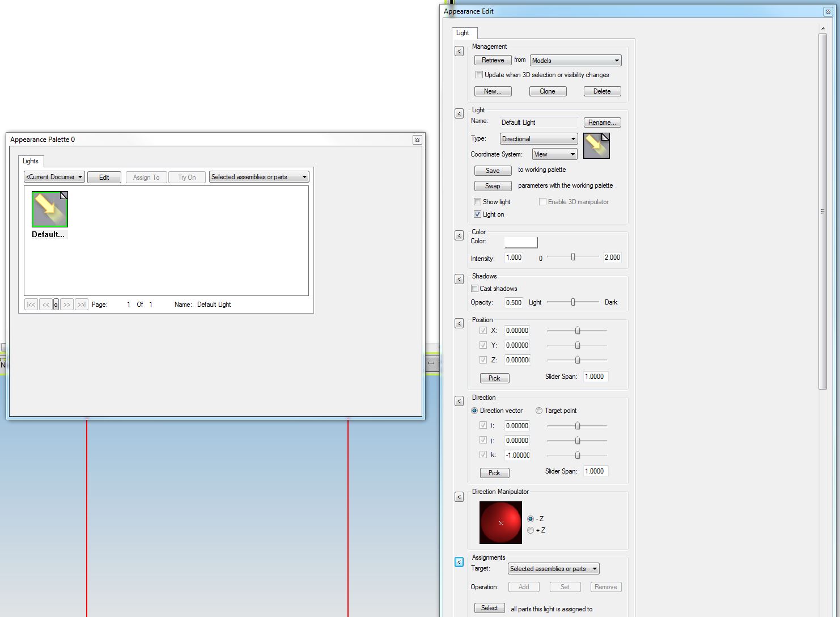Image resolution: width=840 pixels, height=617 pixels.
Task: Uncheck the Light on checkbox
Action: click(x=477, y=214)
